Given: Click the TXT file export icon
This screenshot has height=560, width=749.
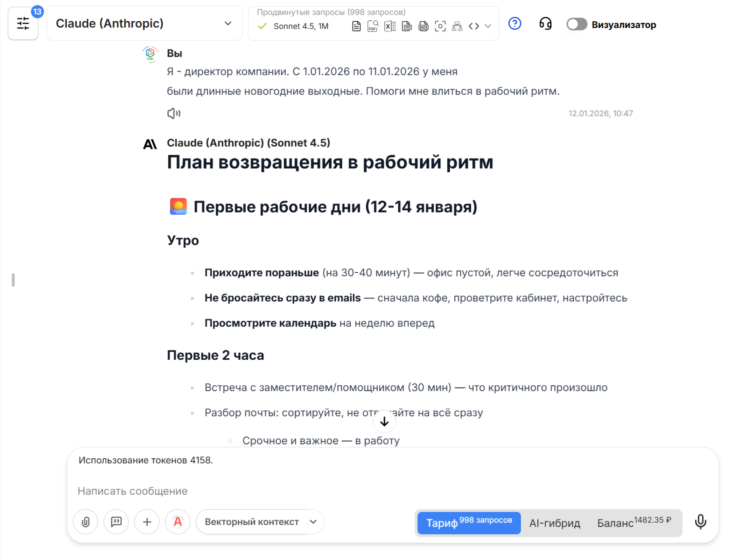Looking at the screenshot, I should (406, 26).
